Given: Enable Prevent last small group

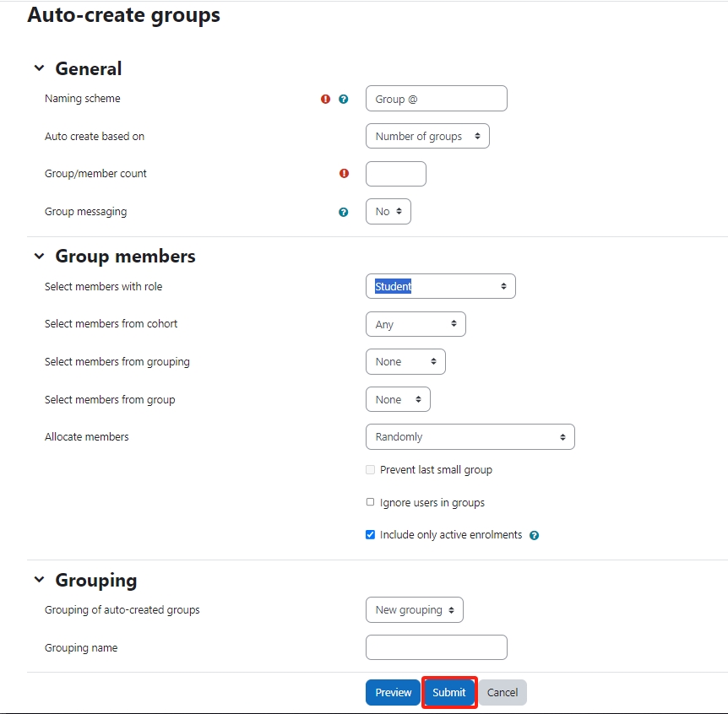Looking at the screenshot, I should click(x=370, y=469).
